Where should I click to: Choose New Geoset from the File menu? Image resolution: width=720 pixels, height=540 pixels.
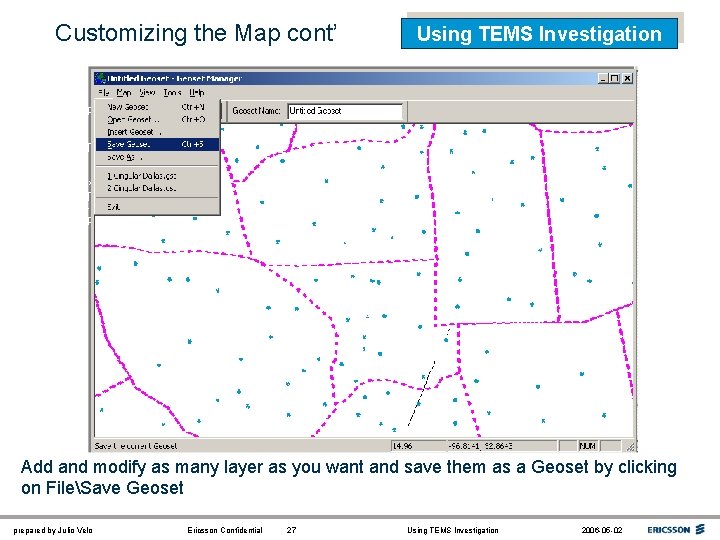157,107
